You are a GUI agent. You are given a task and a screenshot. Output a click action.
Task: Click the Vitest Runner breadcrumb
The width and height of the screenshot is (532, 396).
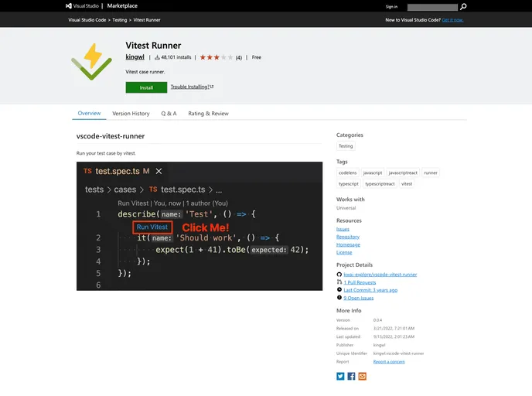coord(147,20)
